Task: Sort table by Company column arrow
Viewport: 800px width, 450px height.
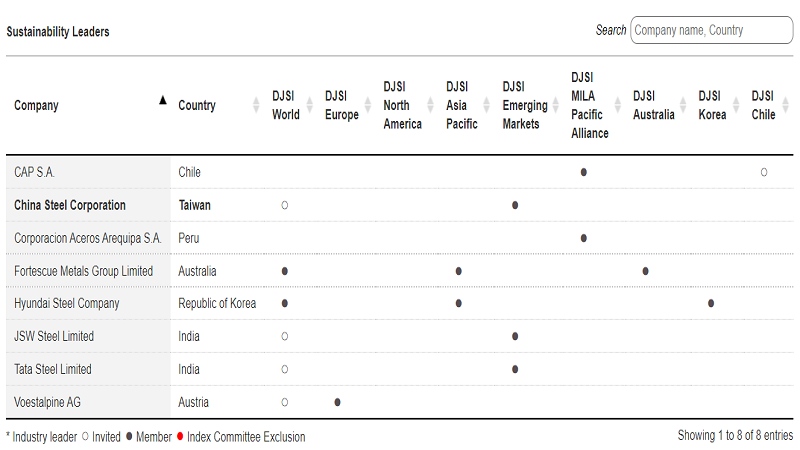Action: (x=163, y=100)
